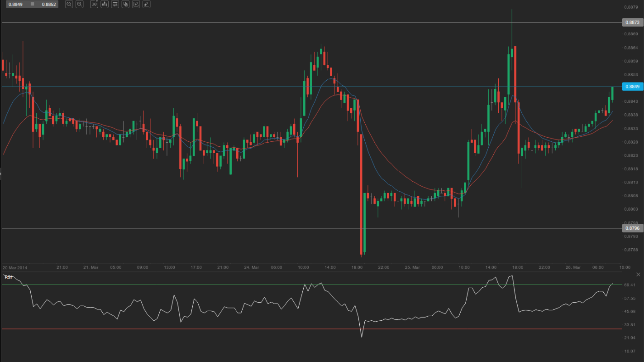Zoom in the chart with magnifier plus

(80, 4)
